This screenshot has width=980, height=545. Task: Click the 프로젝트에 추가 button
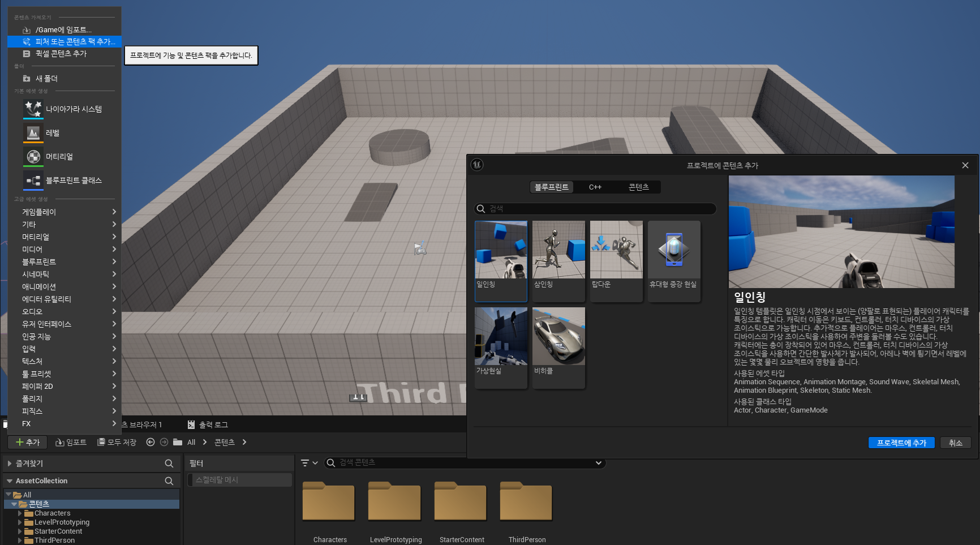coord(901,443)
